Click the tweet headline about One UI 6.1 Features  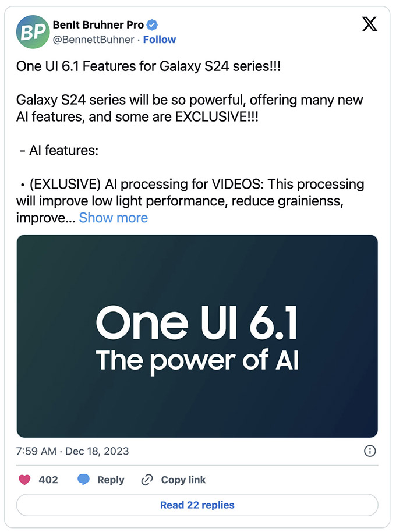[148, 66]
